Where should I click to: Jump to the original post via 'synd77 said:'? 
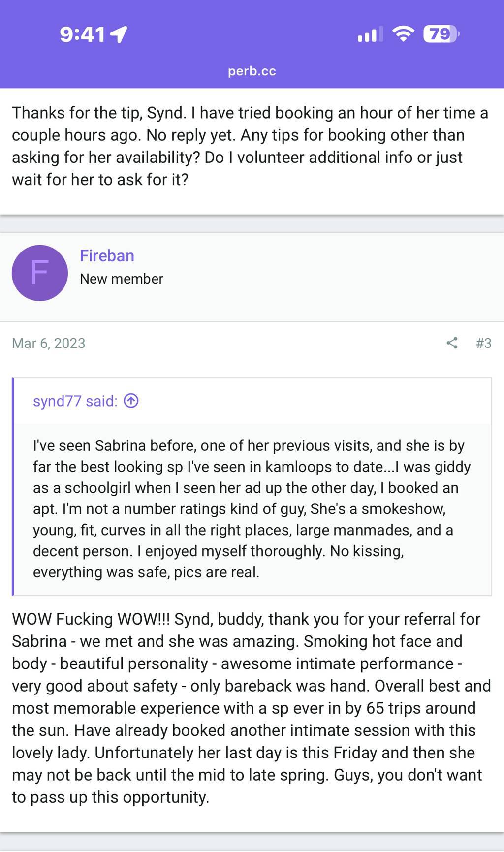coord(75,401)
